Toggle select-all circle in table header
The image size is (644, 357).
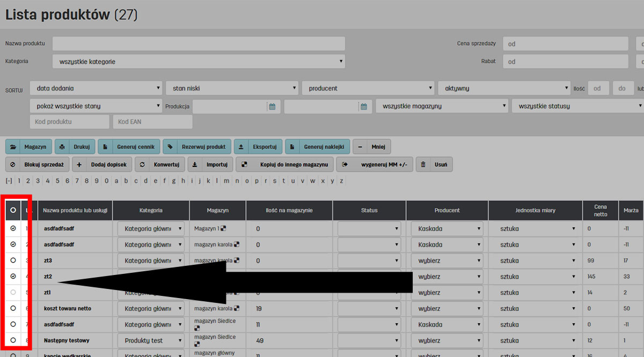point(13,210)
